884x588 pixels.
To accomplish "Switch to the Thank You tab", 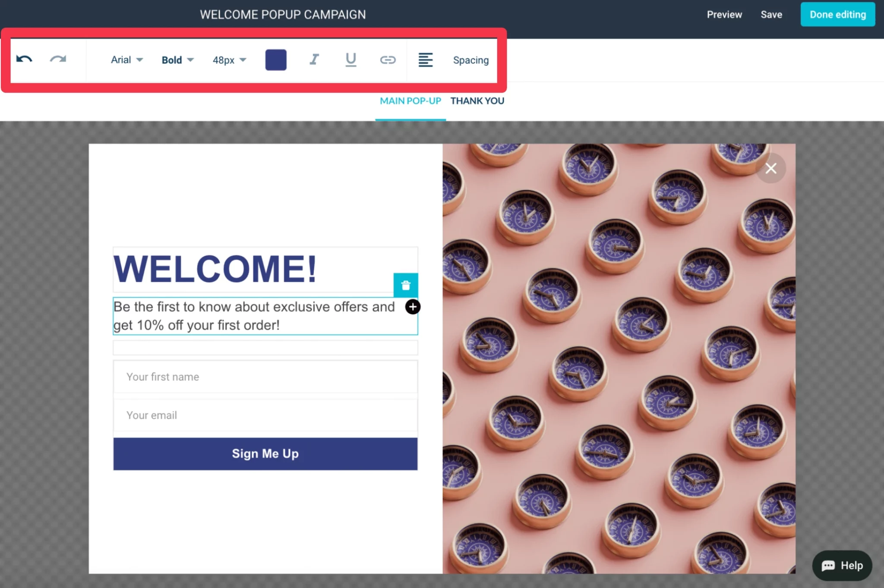I will pyautogui.click(x=477, y=101).
